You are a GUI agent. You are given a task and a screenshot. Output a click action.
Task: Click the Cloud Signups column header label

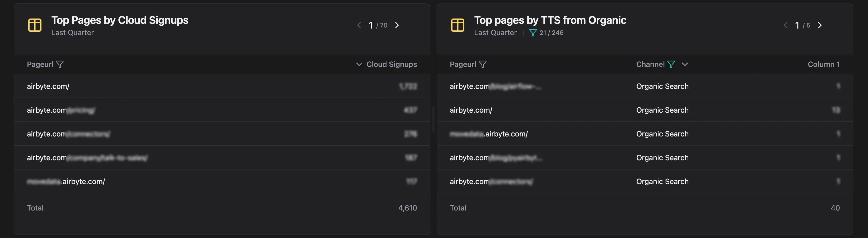[391, 64]
